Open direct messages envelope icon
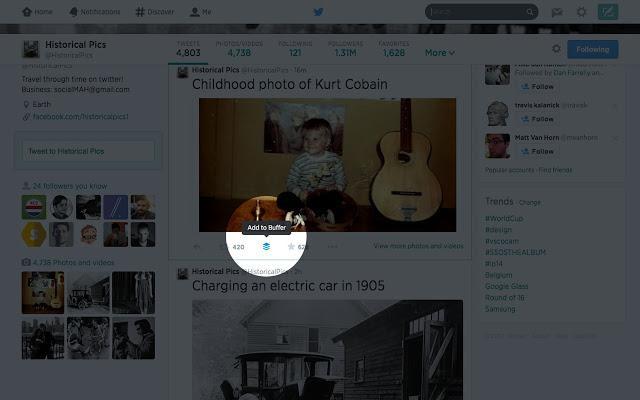This screenshot has height=400, width=640. [x=557, y=12]
